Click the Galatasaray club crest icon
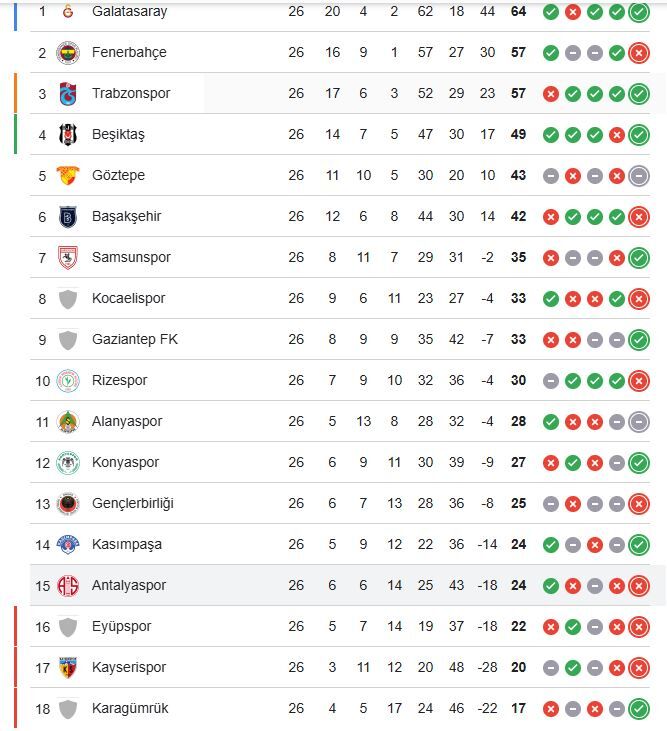Screen dimensions: 667x731 coord(68,11)
